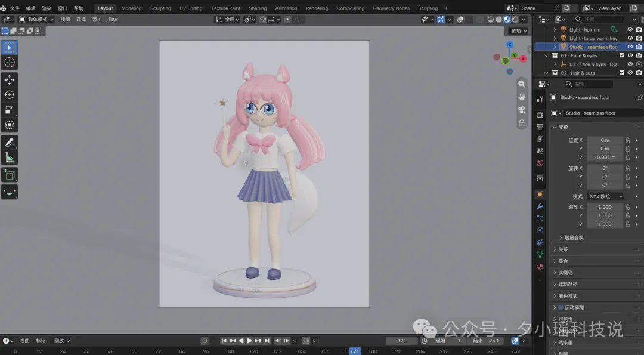Click the 位置 Z value field
644x355 pixels.
pyautogui.click(x=605, y=158)
